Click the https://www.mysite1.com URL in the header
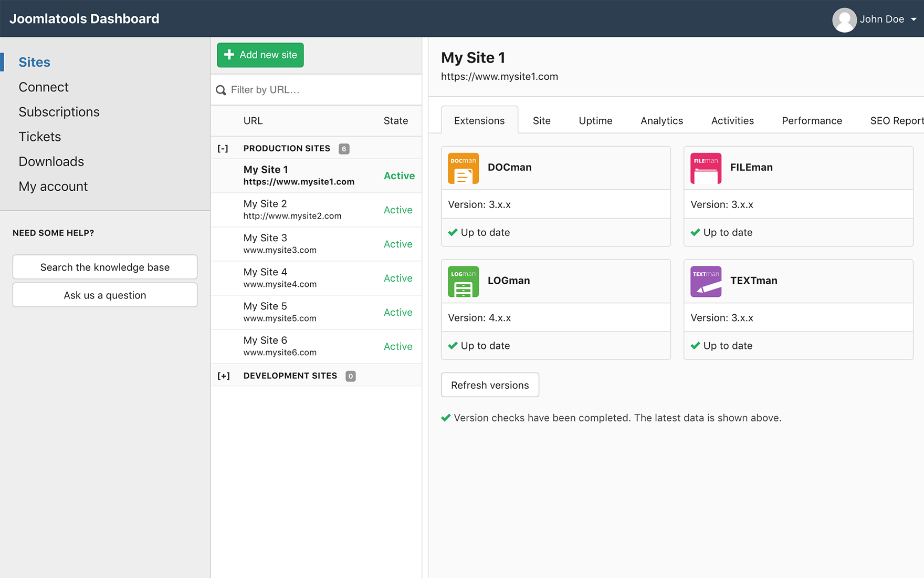 pyautogui.click(x=499, y=76)
